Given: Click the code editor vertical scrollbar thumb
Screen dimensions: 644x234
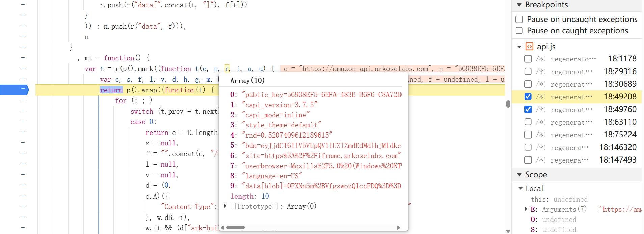Looking at the screenshot, I should 508,104.
